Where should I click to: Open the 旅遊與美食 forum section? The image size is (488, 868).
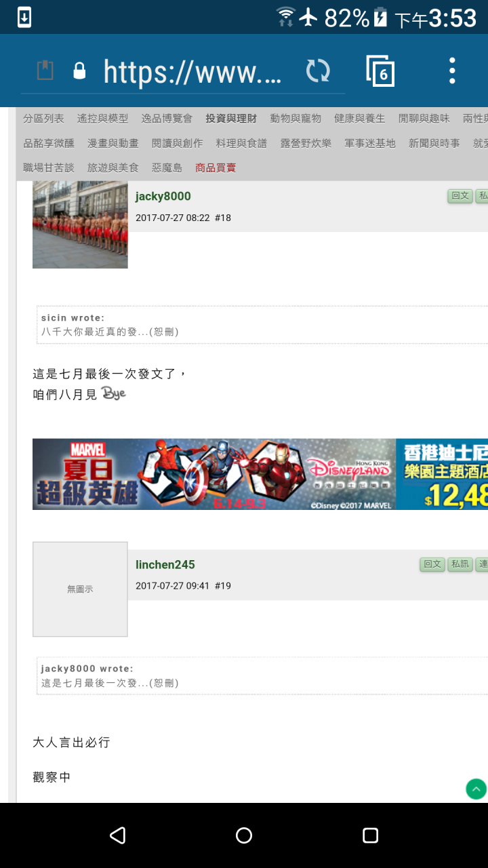pyautogui.click(x=113, y=167)
